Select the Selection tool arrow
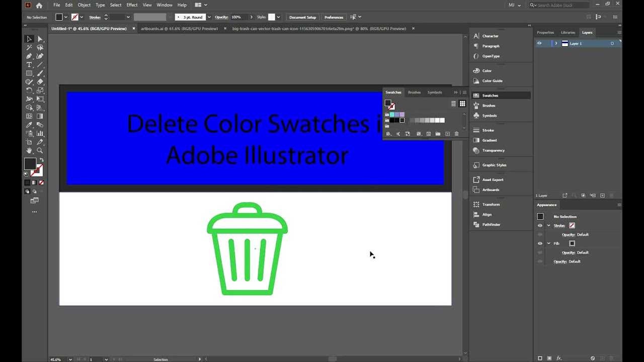 pos(29,39)
